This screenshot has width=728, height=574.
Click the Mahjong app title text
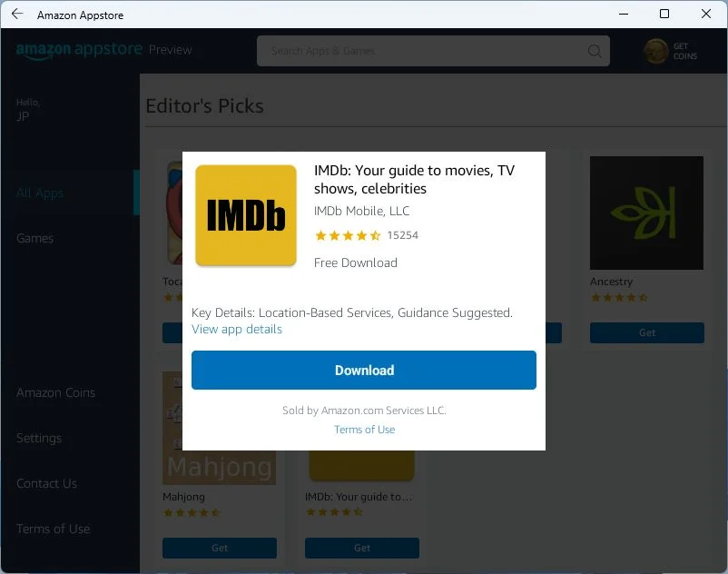point(184,497)
